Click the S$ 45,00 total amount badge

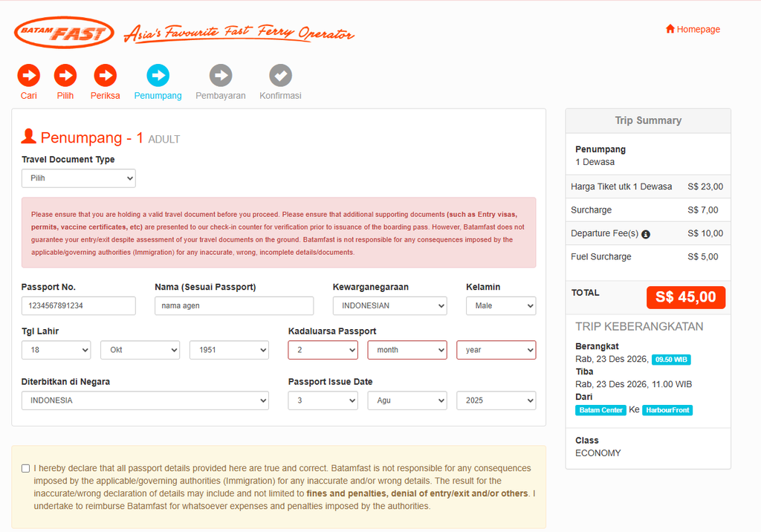[x=686, y=297]
